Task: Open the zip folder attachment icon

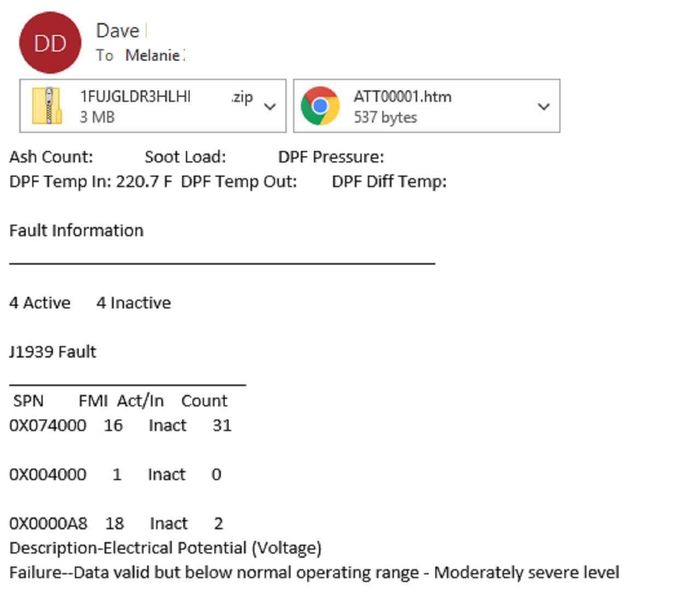Action: point(47,106)
